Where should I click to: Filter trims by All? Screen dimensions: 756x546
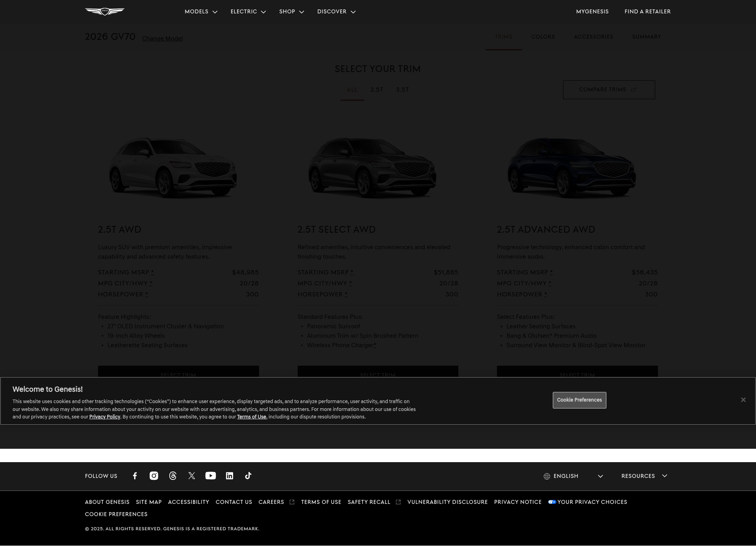(352, 90)
